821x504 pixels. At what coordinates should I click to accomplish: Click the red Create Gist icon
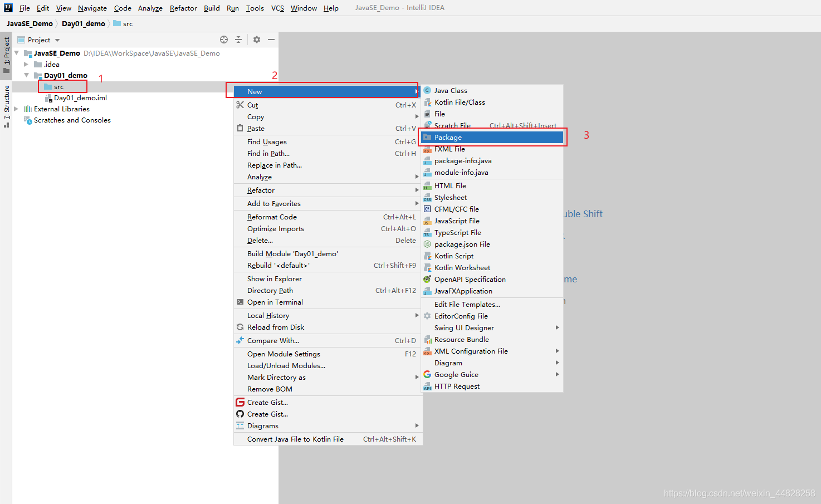click(240, 402)
